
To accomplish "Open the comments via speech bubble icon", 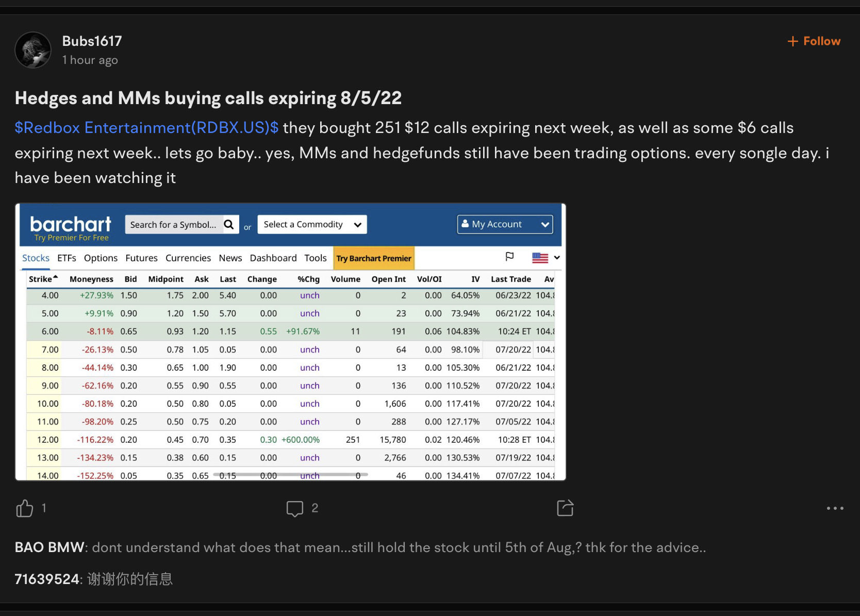I will coord(295,508).
